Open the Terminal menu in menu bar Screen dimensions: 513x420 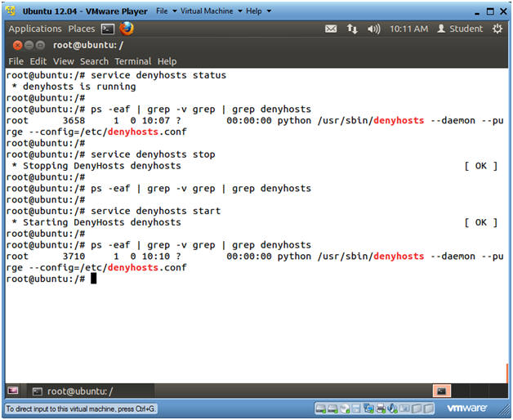[133, 61]
